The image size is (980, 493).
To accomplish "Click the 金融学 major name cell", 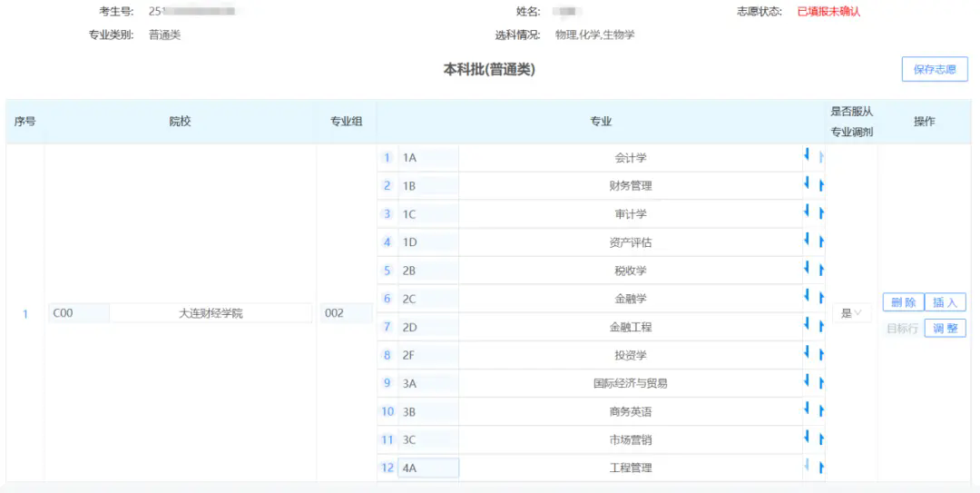I will tap(631, 299).
